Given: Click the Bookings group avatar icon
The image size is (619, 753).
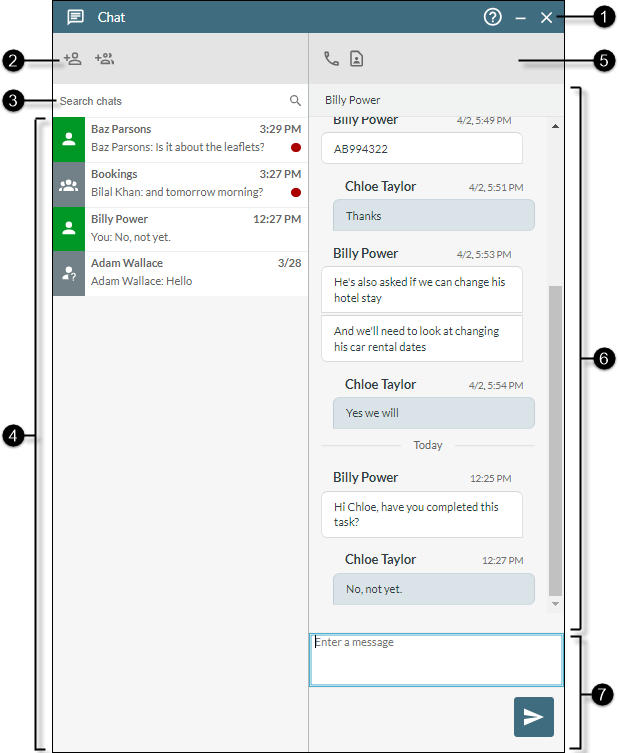Looking at the screenshot, I should point(69,184).
